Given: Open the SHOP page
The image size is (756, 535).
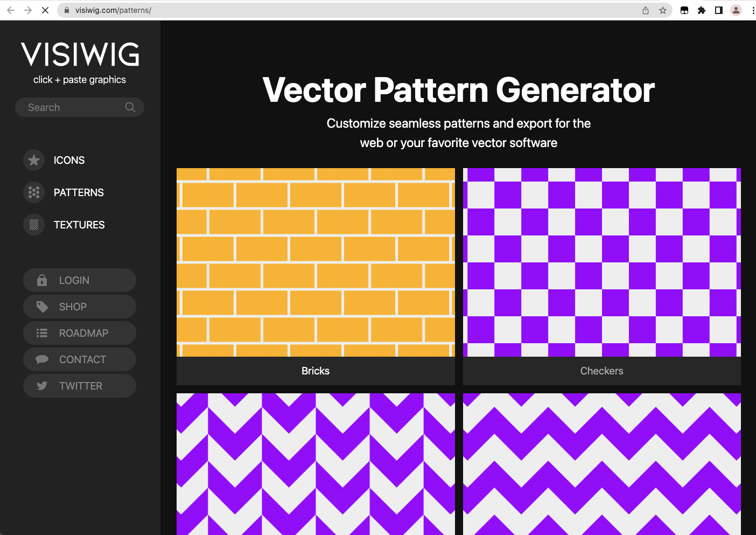Looking at the screenshot, I should tap(80, 307).
